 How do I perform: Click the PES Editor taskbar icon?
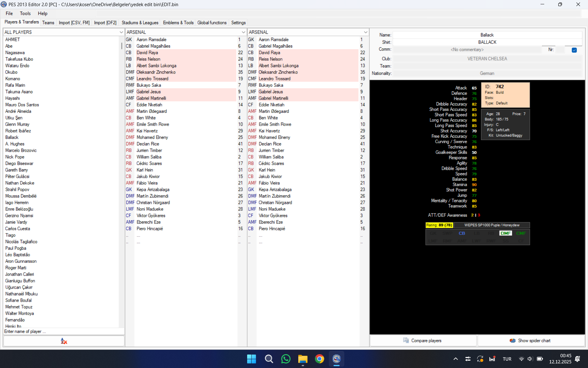[x=337, y=359]
